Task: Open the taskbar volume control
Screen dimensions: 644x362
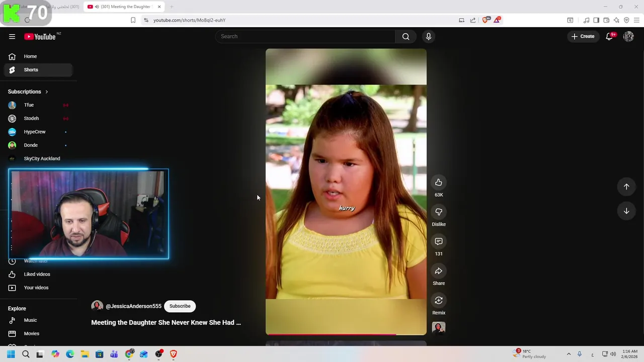Action: [x=613, y=354]
